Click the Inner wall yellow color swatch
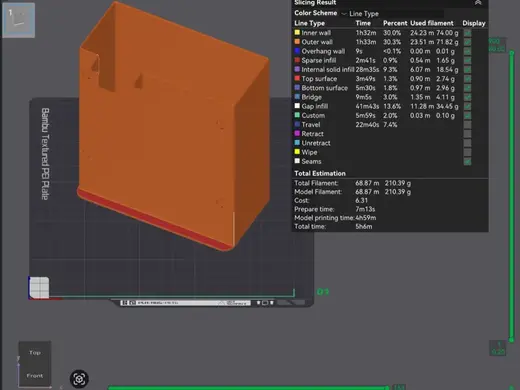Screen dimensions: 520x390 (297, 33)
